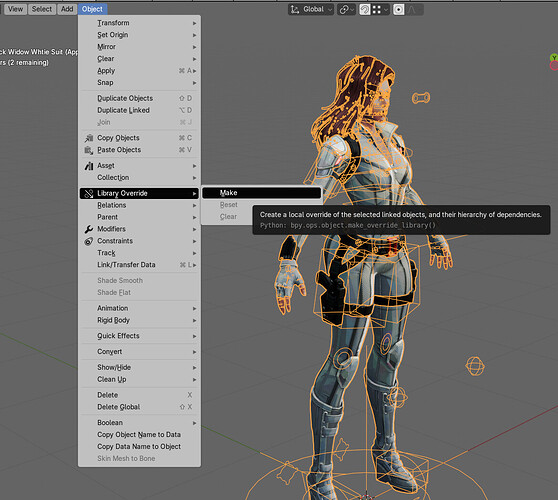Image resolution: width=558 pixels, height=500 pixels.
Task: Click the Constraints icon in menu
Action: click(89, 241)
